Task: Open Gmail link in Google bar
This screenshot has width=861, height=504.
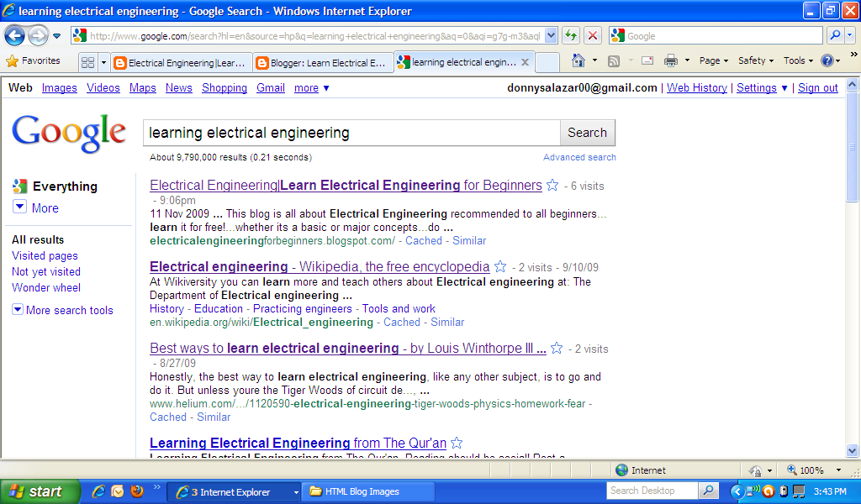Action: tap(271, 87)
